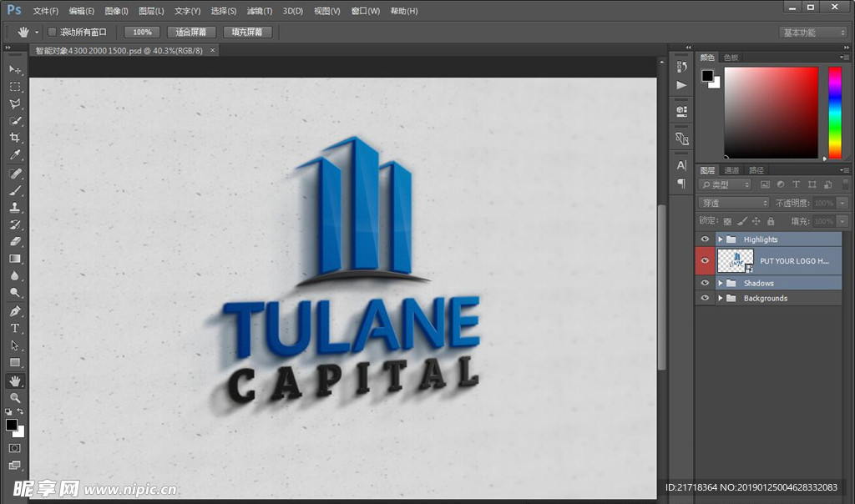Hide the Highlights layer group
Viewport: 855px width, 504px height.
[x=705, y=239]
